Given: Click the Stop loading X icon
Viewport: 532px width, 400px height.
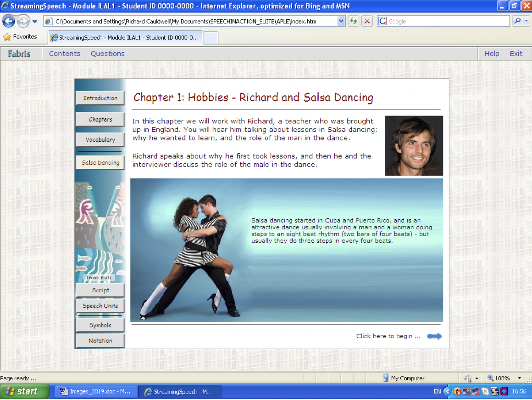Looking at the screenshot, I should tap(367, 21).
